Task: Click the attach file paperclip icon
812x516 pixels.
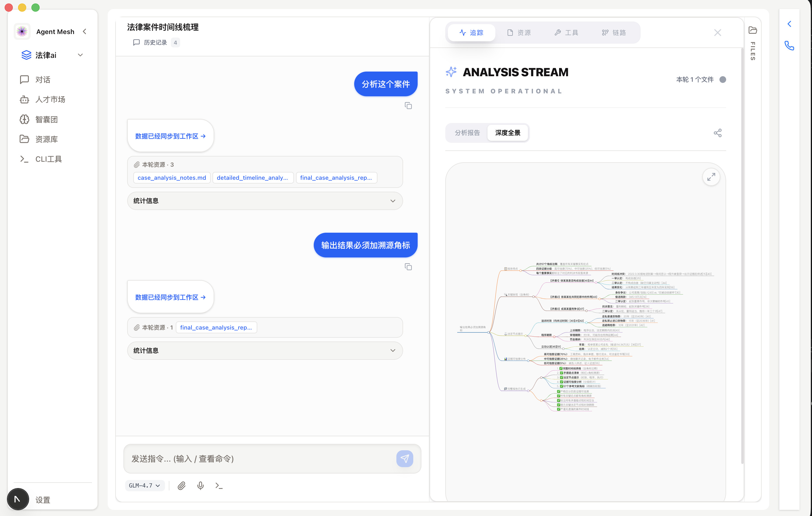Action: tap(181, 486)
